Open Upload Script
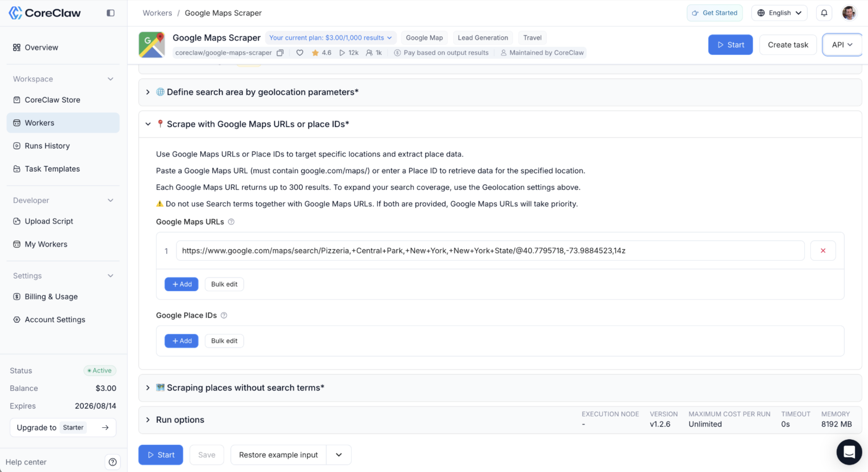The width and height of the screenshot is (868, 472). [x=63, y=221]
